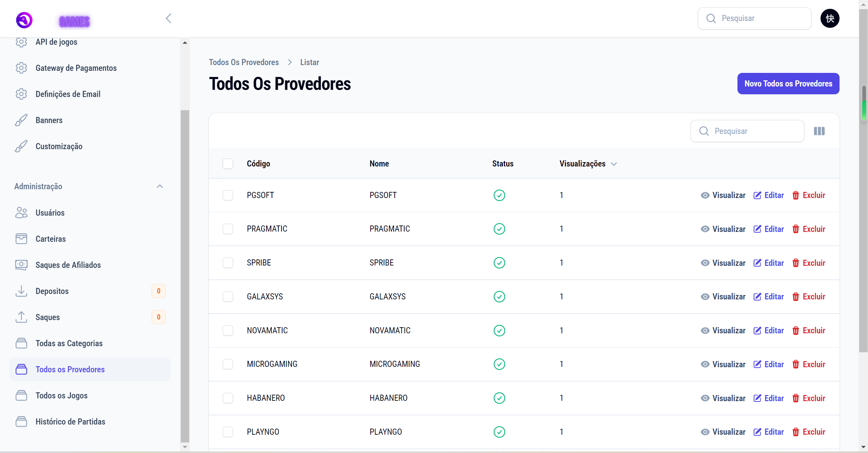This screenshot has height=453, width=868.
Task: Click the trash icon Excluir for PGSOFT
Action: 795,195
